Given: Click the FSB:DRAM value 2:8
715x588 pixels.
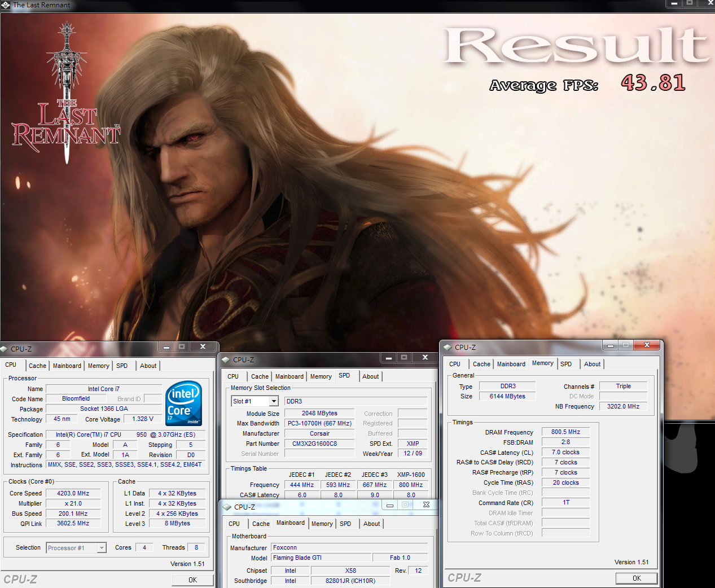Looking at the screenshot, I should [x=565, y=442].
